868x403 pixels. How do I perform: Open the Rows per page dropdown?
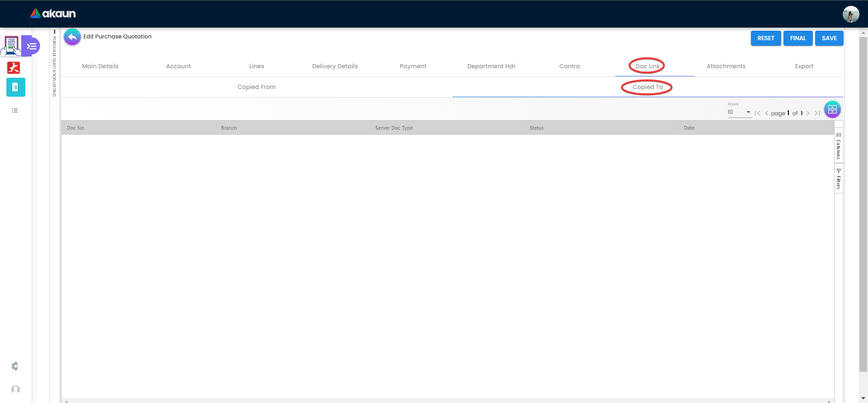739,112
